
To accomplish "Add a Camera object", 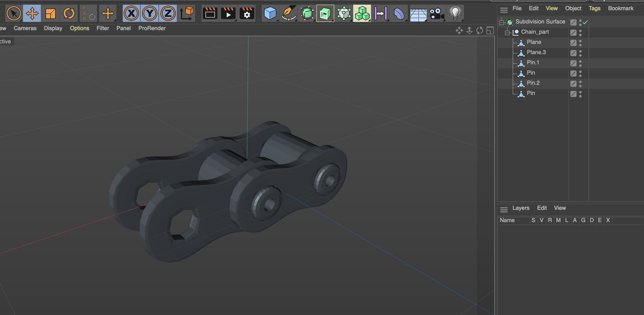I will (x=436, y=13).
